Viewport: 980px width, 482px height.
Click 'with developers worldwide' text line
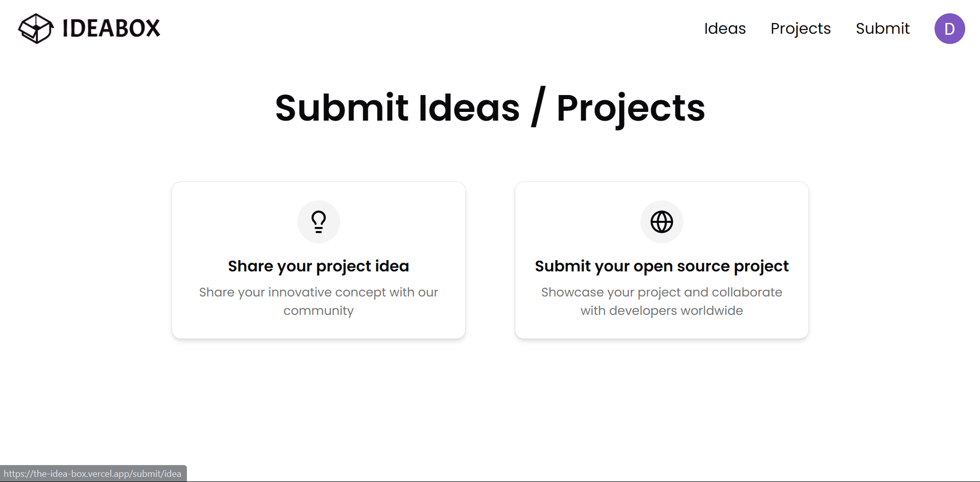[x=662, y=311]
